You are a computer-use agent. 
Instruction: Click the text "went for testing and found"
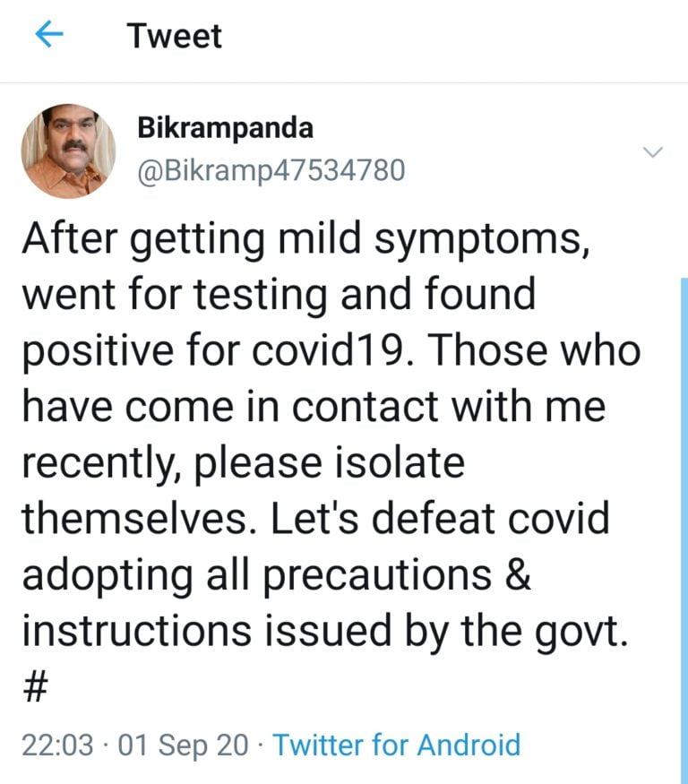278,295
